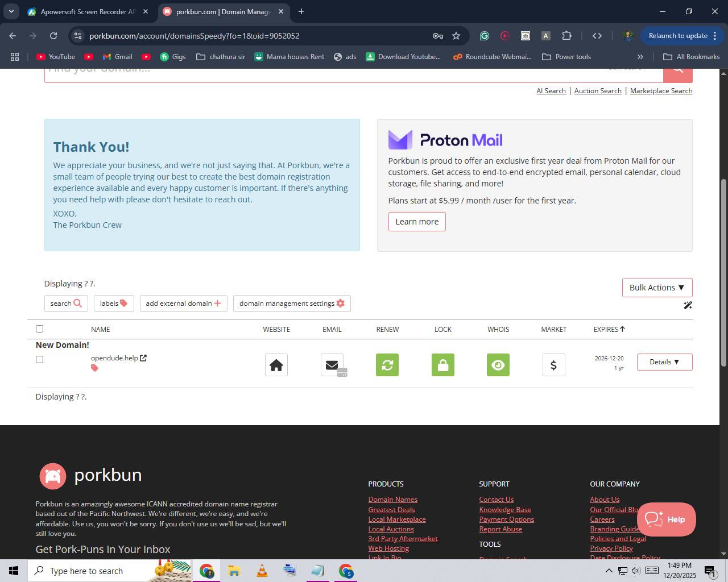Open the Gmail bookmark
The width and height of the screenshot is (728, 582).
(118, 57)
